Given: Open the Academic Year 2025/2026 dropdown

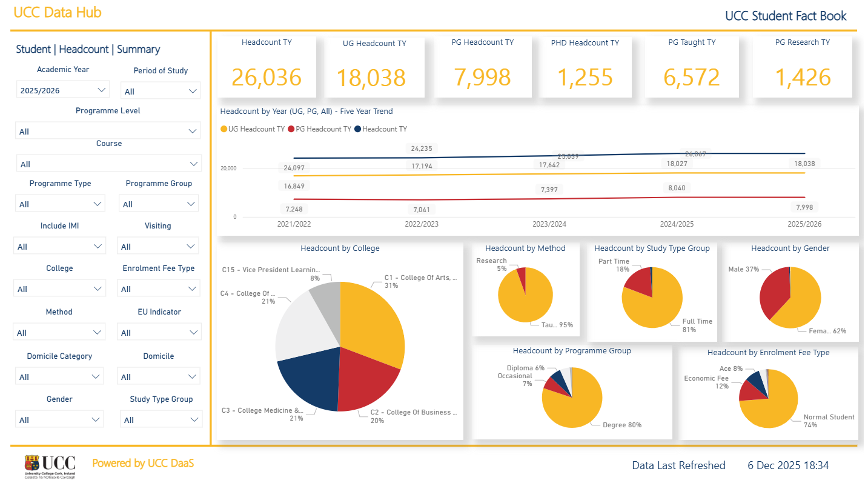Looking at the screenshot, I should point(63,90).
